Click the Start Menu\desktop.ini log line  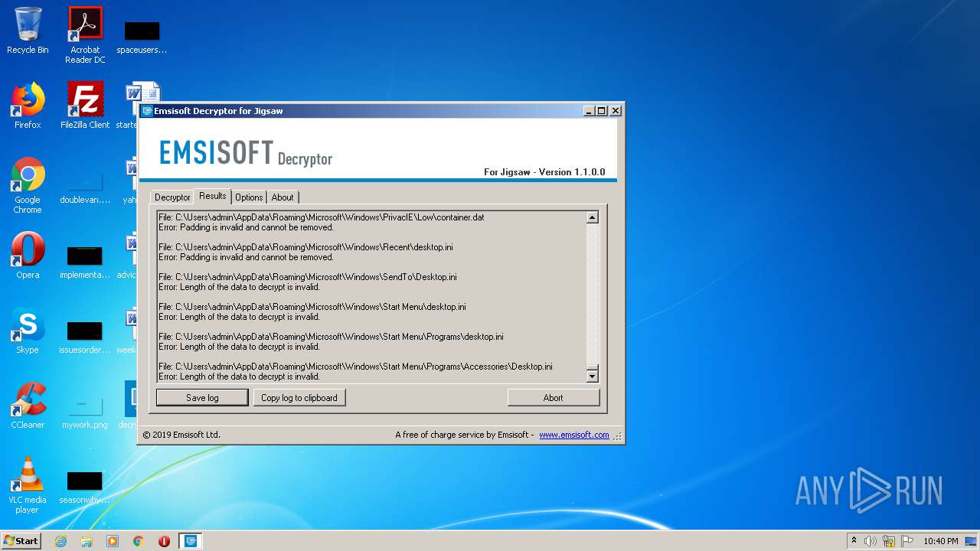pyautogui.click(x=312, y=307)
